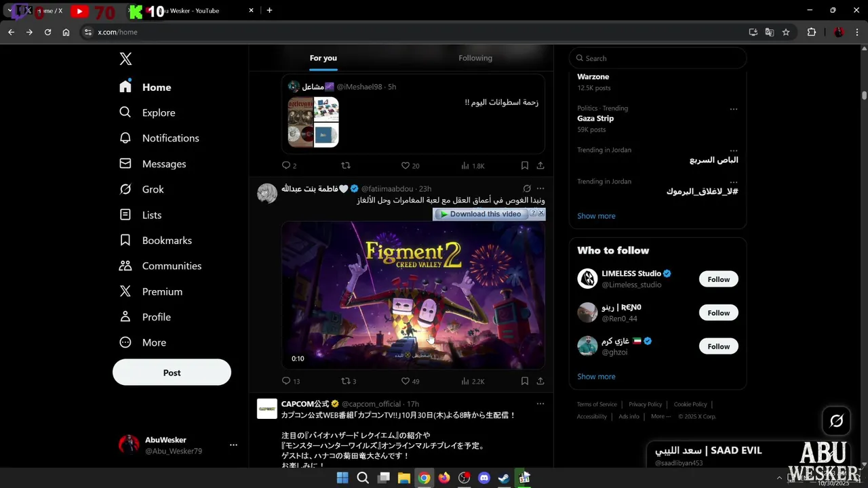
Task: Open Steam from the taskbar
Action: 504,478
